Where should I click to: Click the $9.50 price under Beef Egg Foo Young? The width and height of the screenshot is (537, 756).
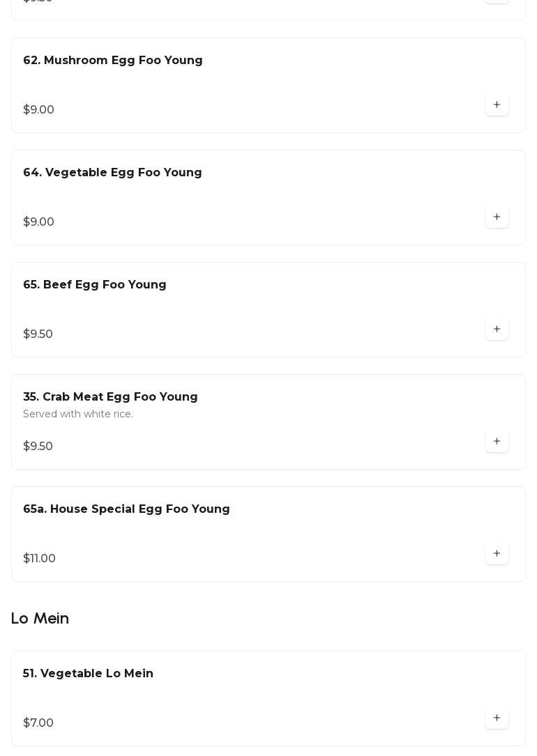click(x=38, y=334)
